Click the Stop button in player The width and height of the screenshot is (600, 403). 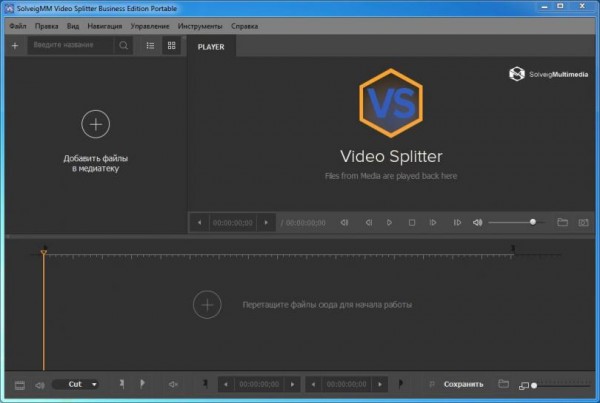coord(412,222)
